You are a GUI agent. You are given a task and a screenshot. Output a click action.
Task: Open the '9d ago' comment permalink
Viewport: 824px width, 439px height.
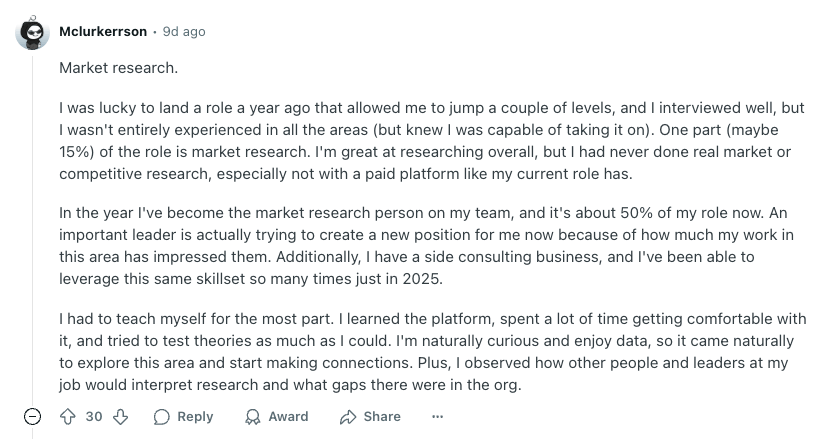click(184, 32)
